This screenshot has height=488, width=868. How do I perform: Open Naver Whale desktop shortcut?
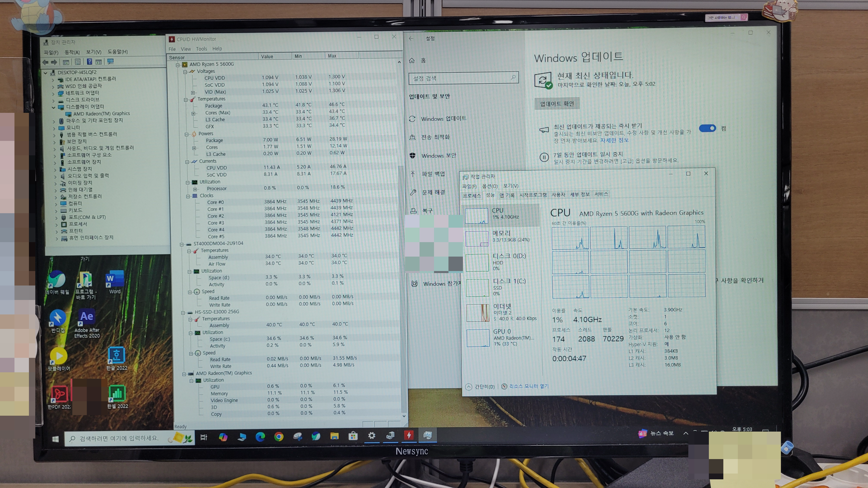click(x=57, y=282)
